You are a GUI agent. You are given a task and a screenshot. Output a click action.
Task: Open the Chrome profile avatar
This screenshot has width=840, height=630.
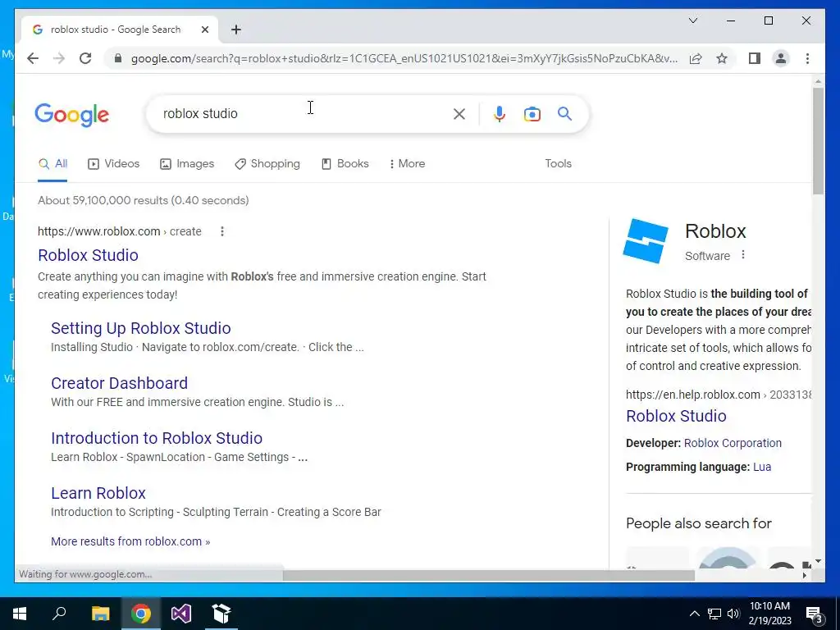pos(781,58)
